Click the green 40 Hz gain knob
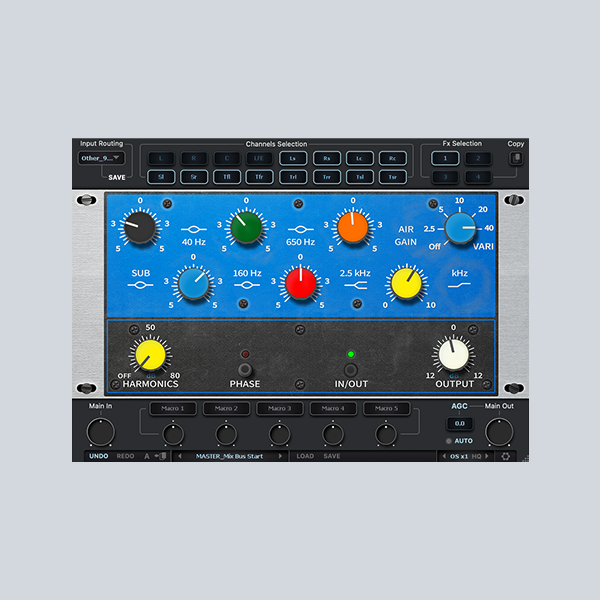This screenshot has height=600, width=600. pos(246,228)
